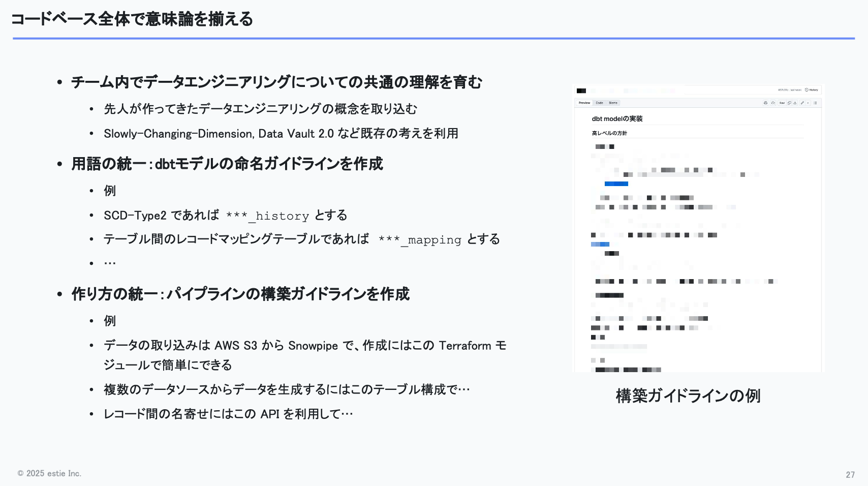868x486 pixels.
Task: Click the '***_history' code text
Action: [267, 216]
